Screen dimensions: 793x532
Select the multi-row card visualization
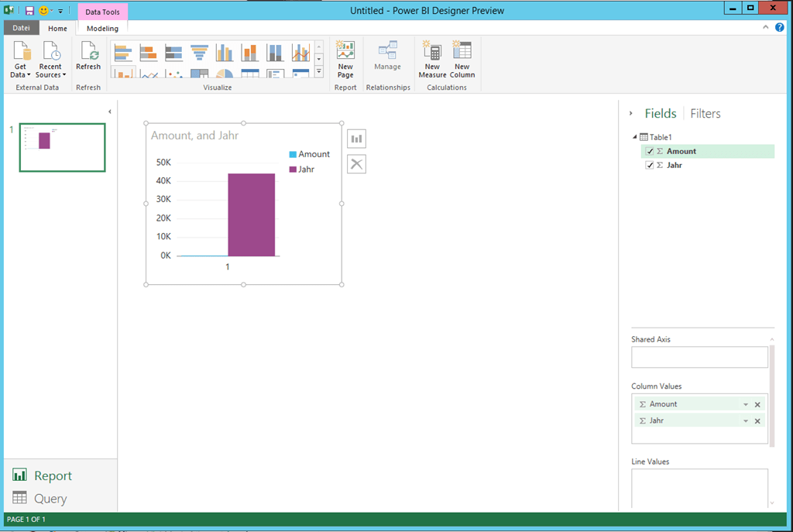275,73
